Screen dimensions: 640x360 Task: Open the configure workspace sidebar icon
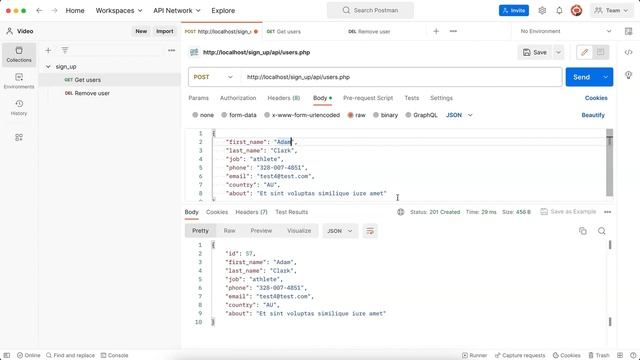click(19, 138)
